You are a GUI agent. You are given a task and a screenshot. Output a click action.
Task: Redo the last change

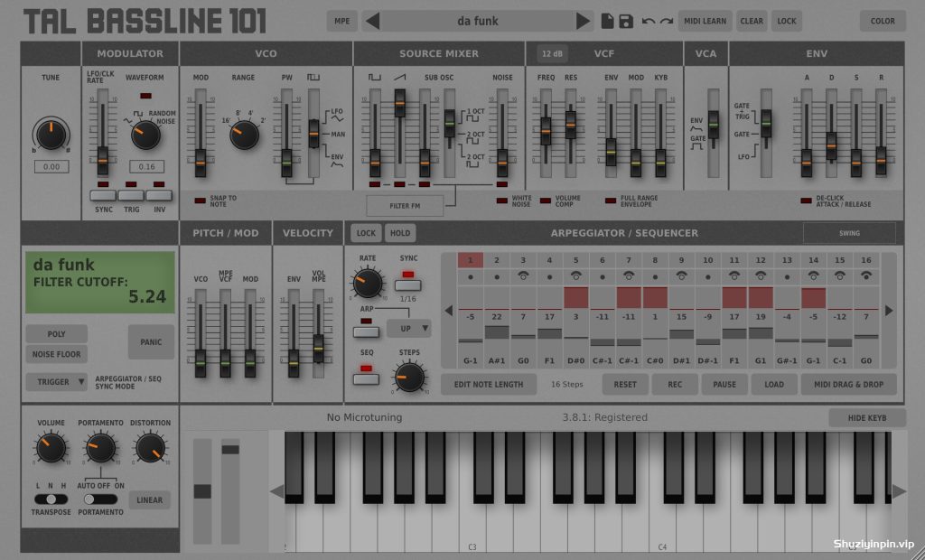tap(667, 22)
